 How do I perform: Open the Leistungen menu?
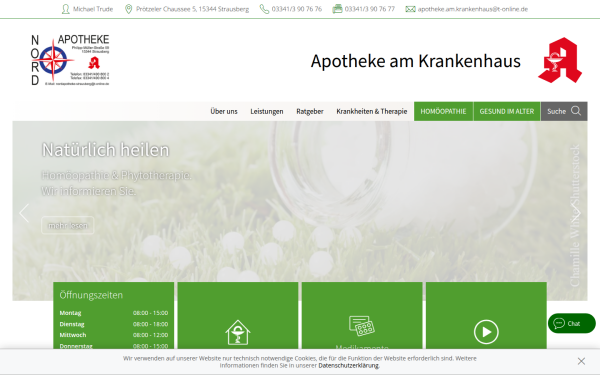click(267, 111)
